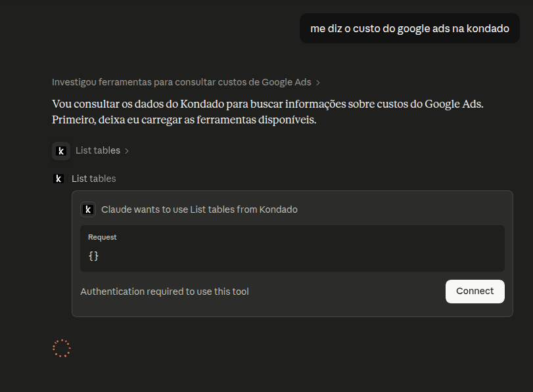Click the user message 'me diz o custo do google ads na kondado'
The image size is (533, 392).
point(409,28)
